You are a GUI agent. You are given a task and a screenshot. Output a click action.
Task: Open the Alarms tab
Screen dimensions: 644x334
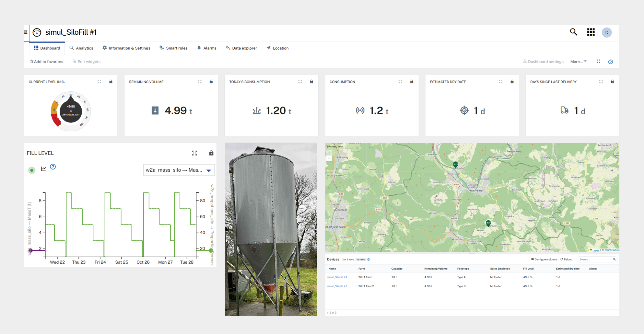(x=207, y=48)
